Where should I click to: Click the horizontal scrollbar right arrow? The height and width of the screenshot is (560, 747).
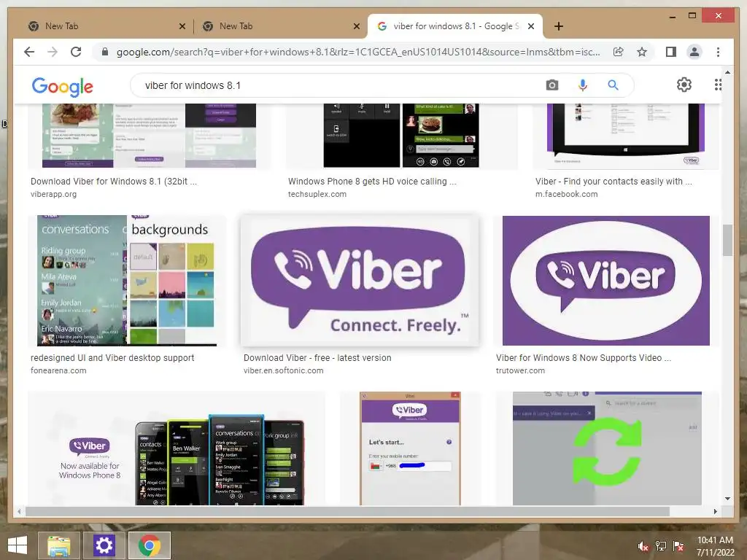(x=715, y=511)
